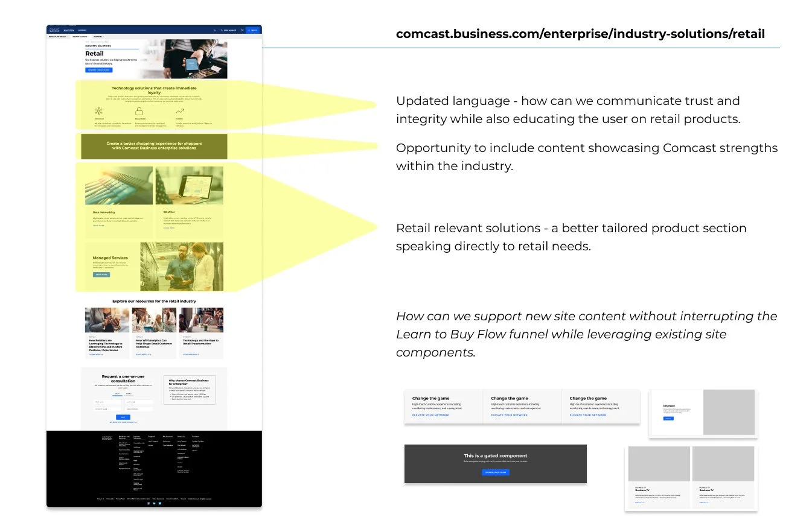Select the comcast.business.com URL heading text
The image size is (809, 532).
point(580,34)
